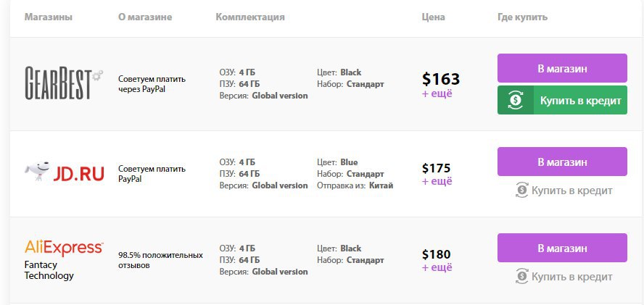644x305 pixels.
Task: Click green Купить в кредит button for GearBest
Action: coord(562,100)
